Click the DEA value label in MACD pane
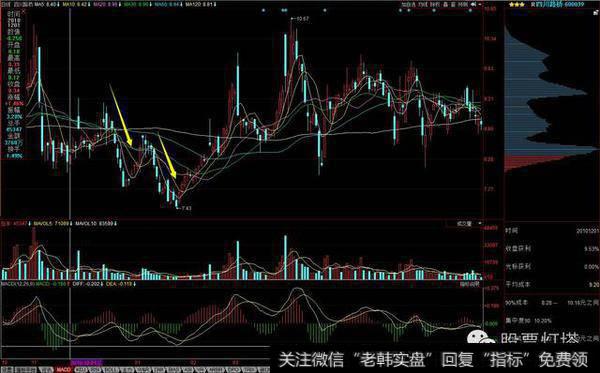Screen dimensions: 600x373 (x=121, y=284)
